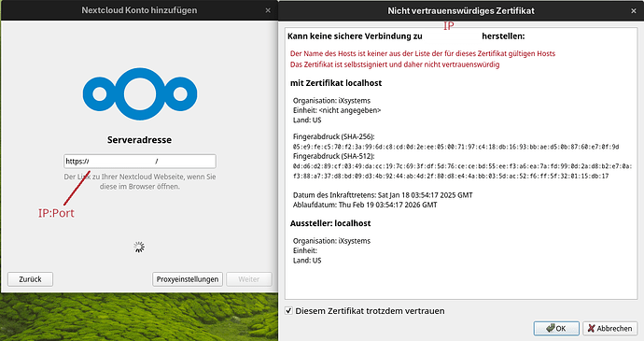Viewport: 644px width, 341px height.
Task: Confirm the certificate with OK
Action: coord(556,328)
